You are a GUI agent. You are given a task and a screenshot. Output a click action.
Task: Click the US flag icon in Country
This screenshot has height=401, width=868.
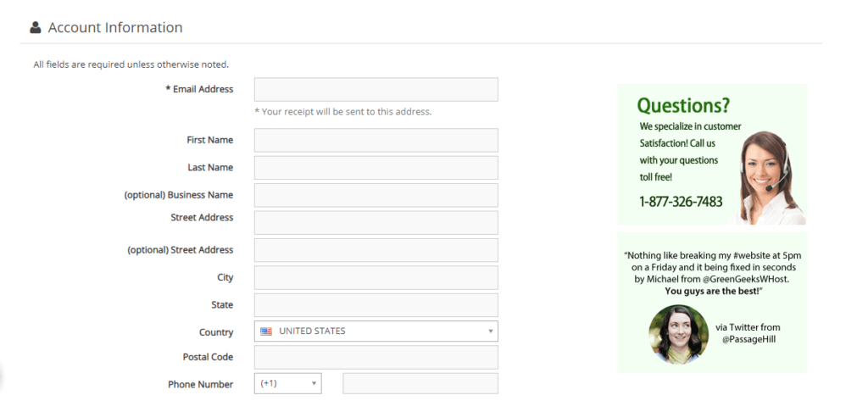266,331
